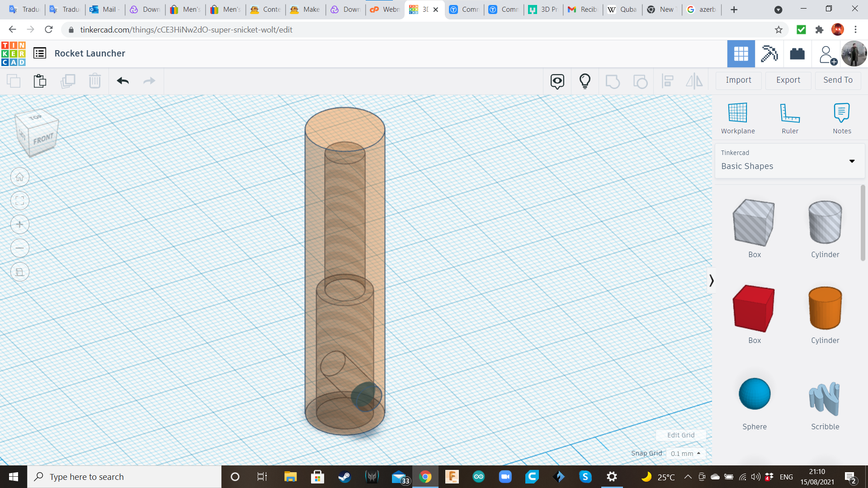Select the Ruler tool
The height and width of the screenshot is (488, 868).
click(790, 113)
